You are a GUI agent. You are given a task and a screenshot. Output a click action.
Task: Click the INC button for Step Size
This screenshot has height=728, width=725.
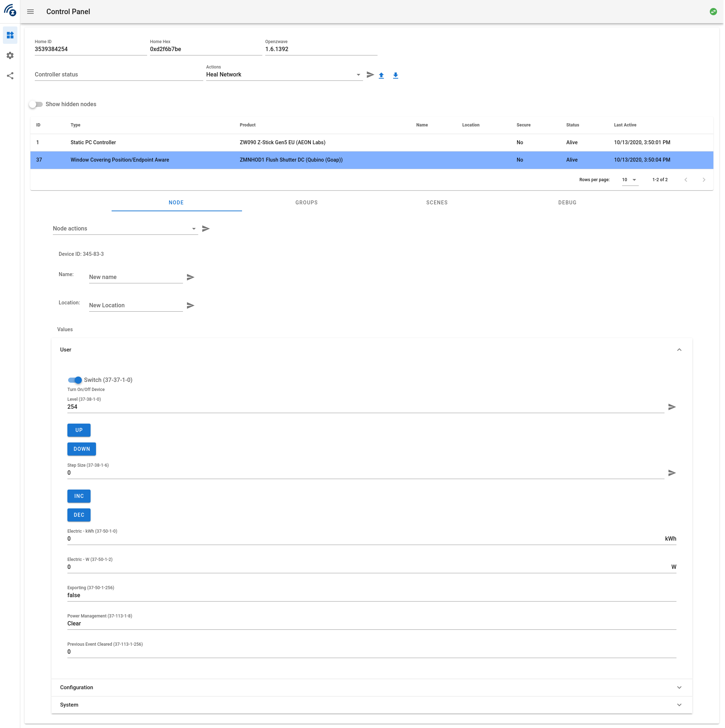(x=79, y=496)
